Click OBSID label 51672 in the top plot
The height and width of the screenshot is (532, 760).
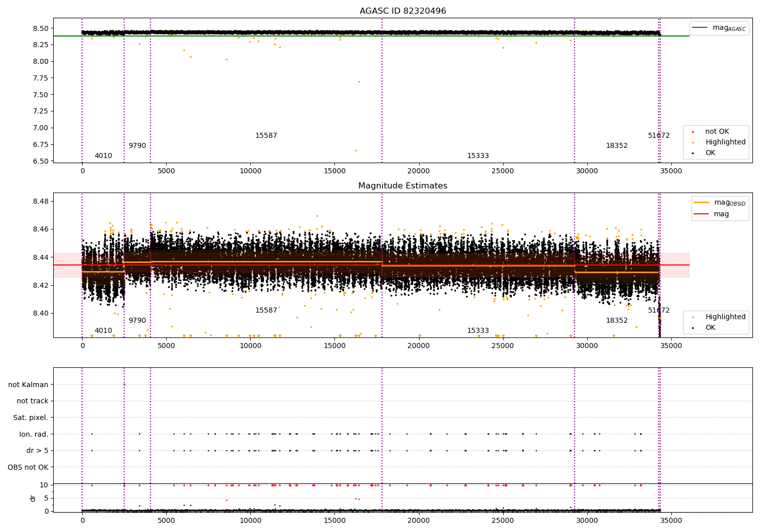[659, 136]
